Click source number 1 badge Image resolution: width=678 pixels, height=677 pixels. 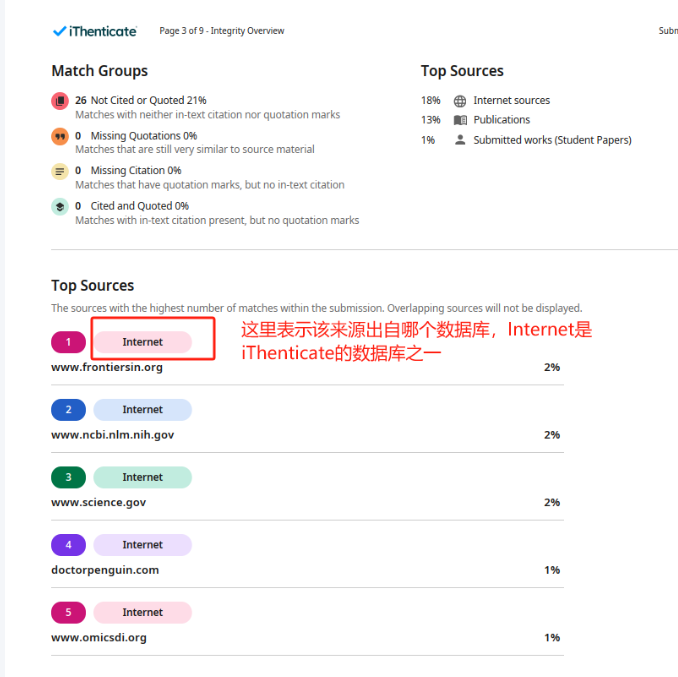point(68,342)
